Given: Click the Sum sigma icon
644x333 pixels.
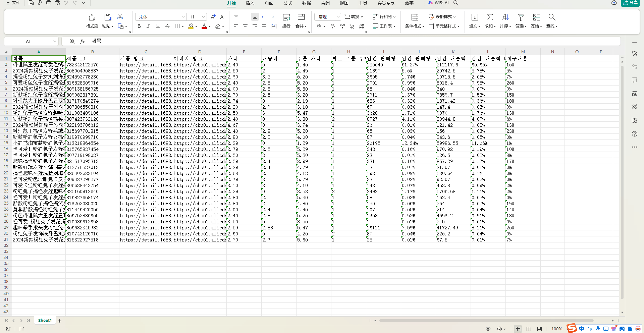Looking at the screenshot, I should pyautogui.click(x=490, y=17).
